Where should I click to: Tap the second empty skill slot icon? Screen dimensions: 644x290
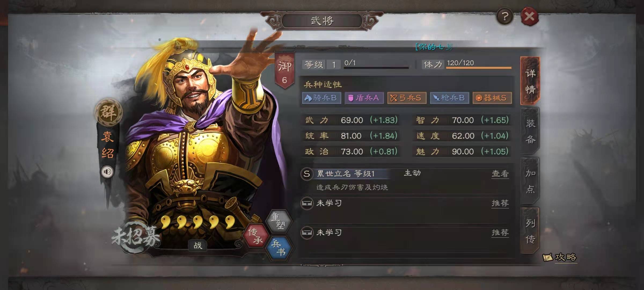307,233
